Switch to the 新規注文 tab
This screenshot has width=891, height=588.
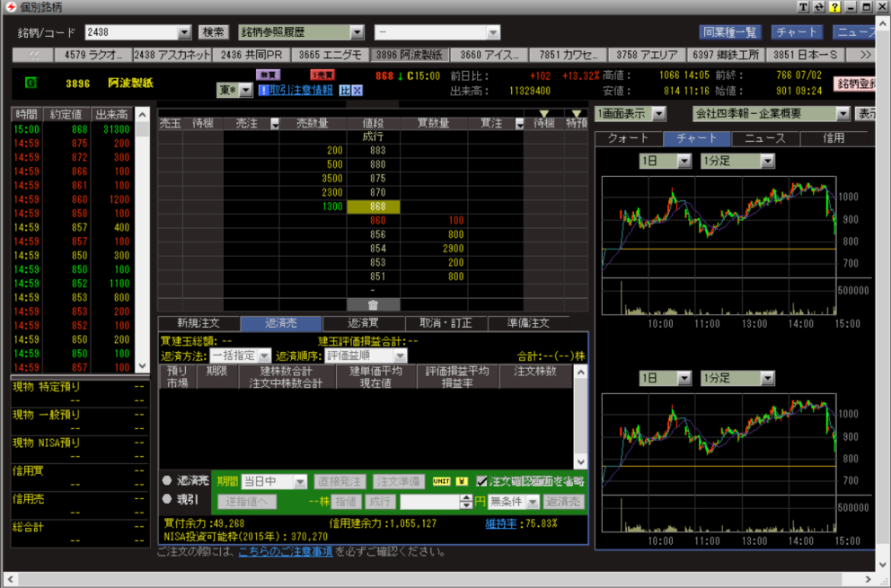[198, 323]
